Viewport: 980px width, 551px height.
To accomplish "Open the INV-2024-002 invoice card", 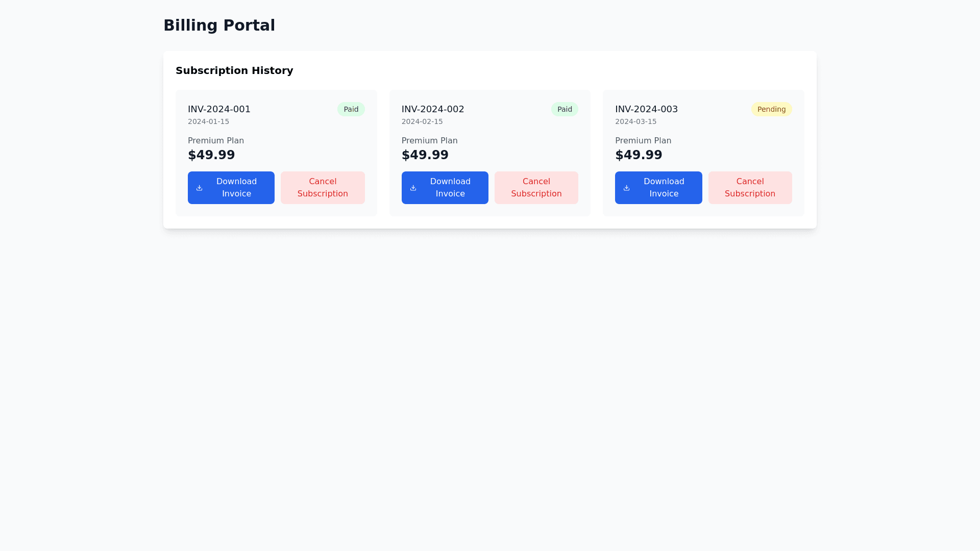I will coord(489,153).
